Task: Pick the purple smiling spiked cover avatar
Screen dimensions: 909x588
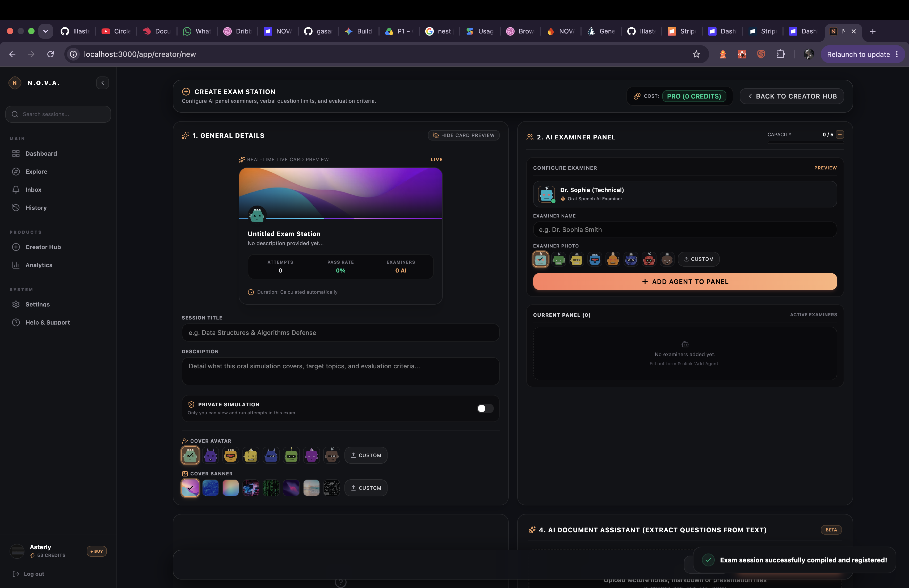Action: (312, 455)
